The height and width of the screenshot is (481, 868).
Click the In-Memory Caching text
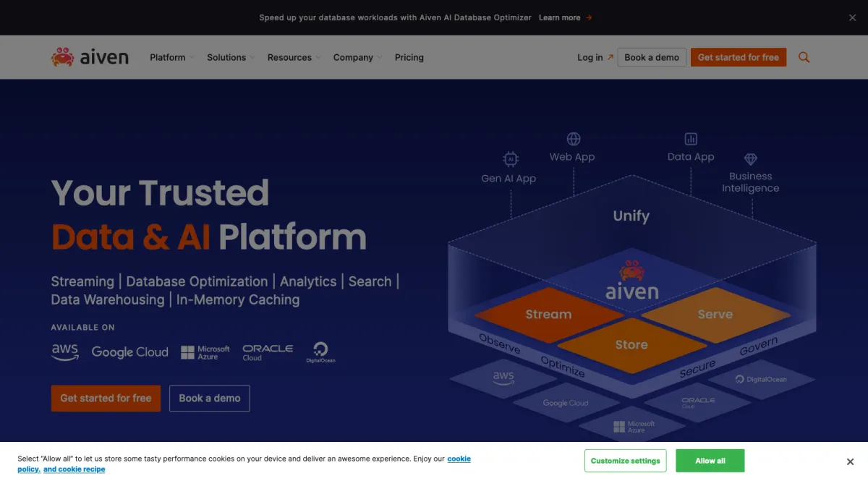pos(238,299)
